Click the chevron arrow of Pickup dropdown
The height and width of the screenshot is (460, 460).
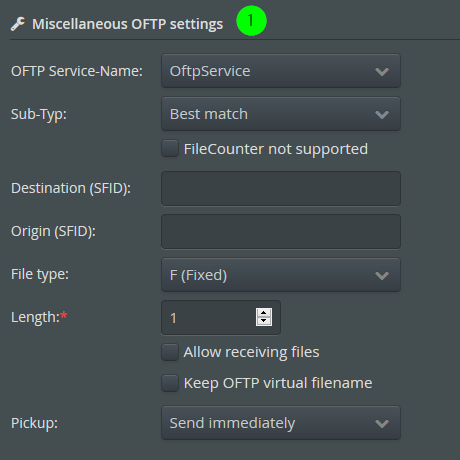point(382,423)
